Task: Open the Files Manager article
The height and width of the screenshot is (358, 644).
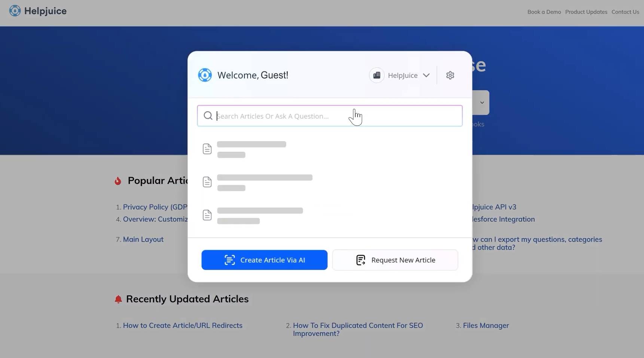Action: click(x=486, y=325)
